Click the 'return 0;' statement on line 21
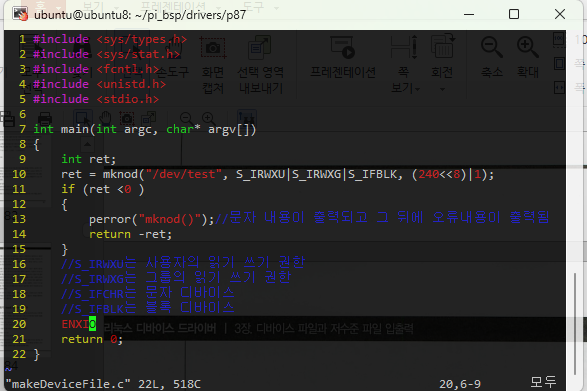The width and height of the screenshot is (587, 391). point(92,339)
